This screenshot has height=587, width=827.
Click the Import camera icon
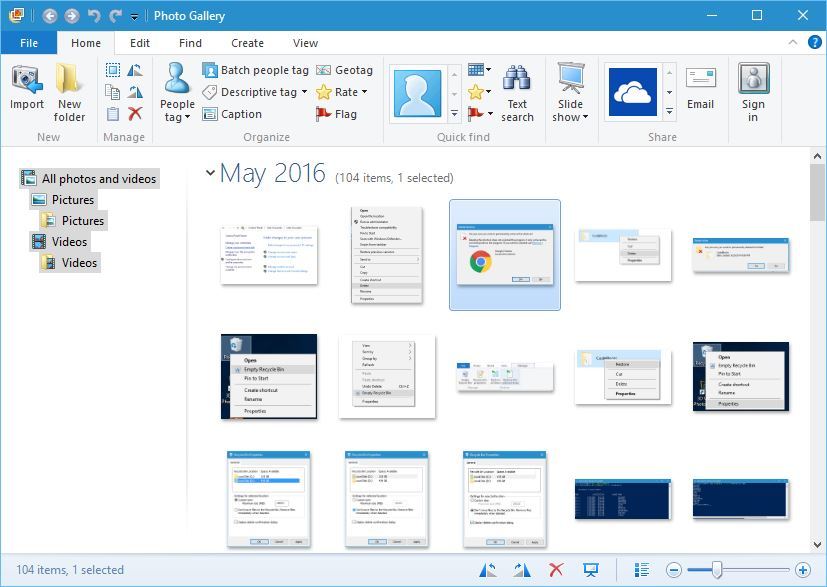27,80
